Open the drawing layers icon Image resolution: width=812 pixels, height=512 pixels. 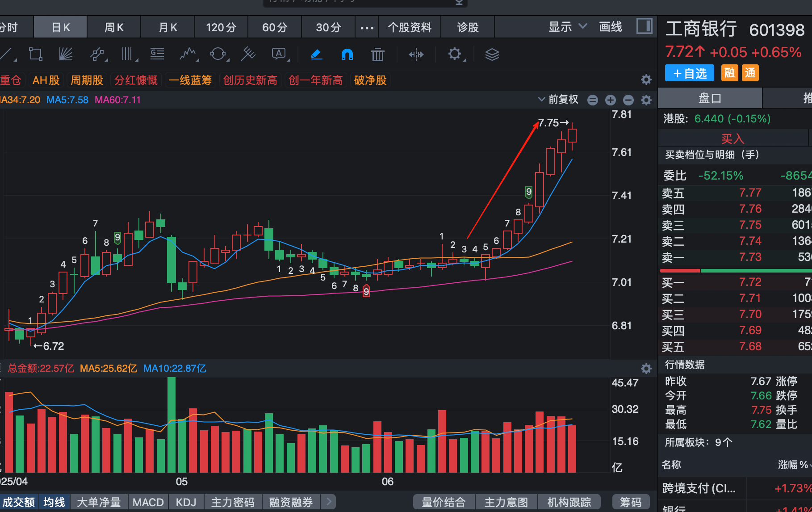click(492, 55)
